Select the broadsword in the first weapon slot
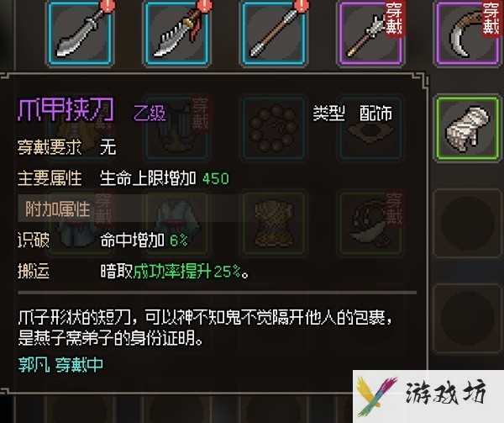The height and width of the screenshot is (423, 504). click(80, 34)
